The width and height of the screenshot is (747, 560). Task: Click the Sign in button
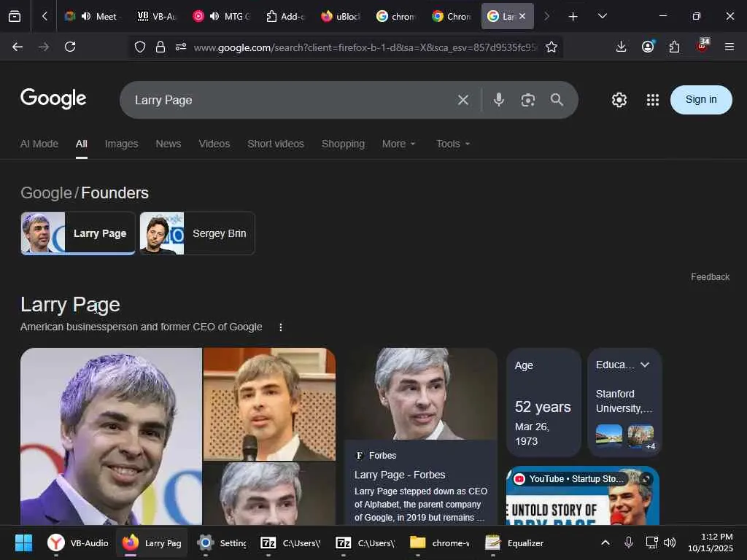[701, 99]
